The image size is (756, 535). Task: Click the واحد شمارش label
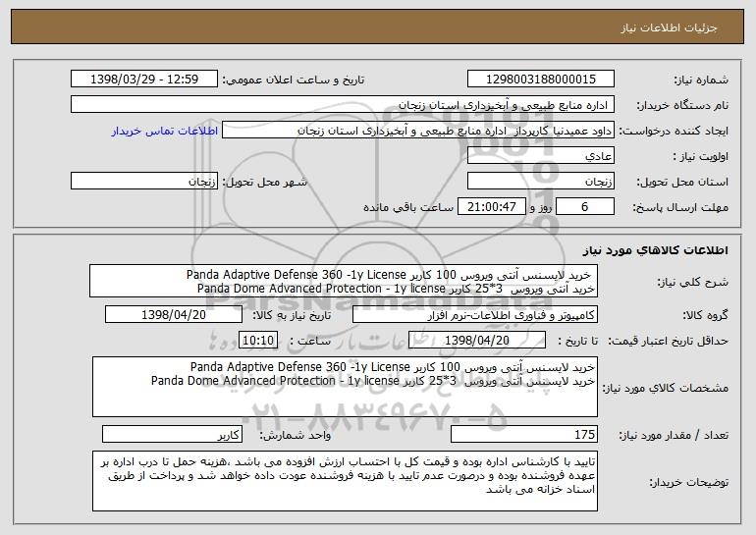coord(296,435)
